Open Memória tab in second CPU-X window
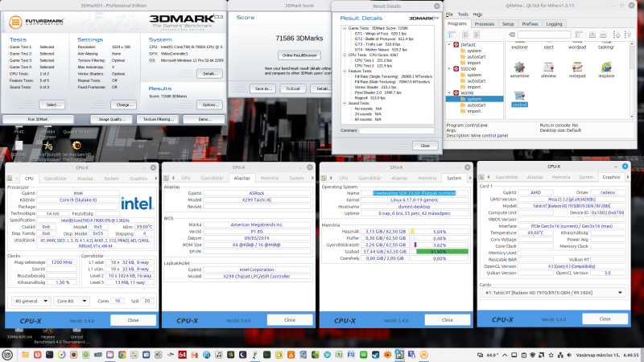The height and width of the screenshot is (362, 644). pyautogui.click(x=270, y=178)
